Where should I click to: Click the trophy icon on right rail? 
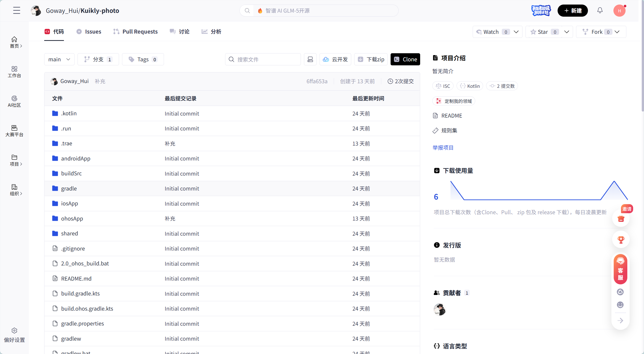621,239
